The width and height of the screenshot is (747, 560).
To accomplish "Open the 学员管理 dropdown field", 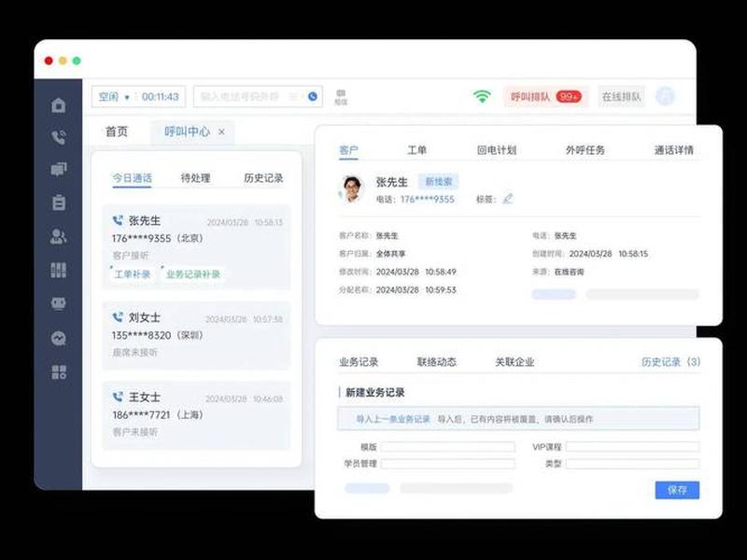I will (448, 463).
